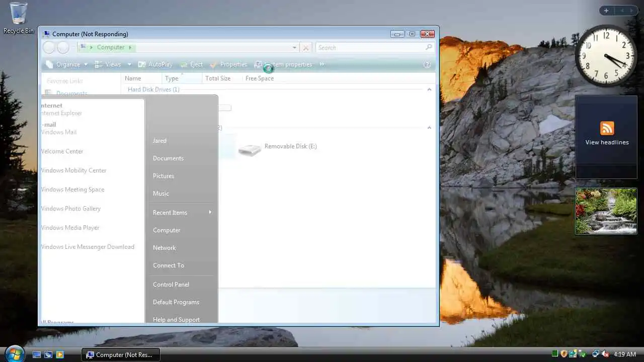Click the Removable Disk (E:) drive icon
The image size is (644, 362).
coord(250,149)
